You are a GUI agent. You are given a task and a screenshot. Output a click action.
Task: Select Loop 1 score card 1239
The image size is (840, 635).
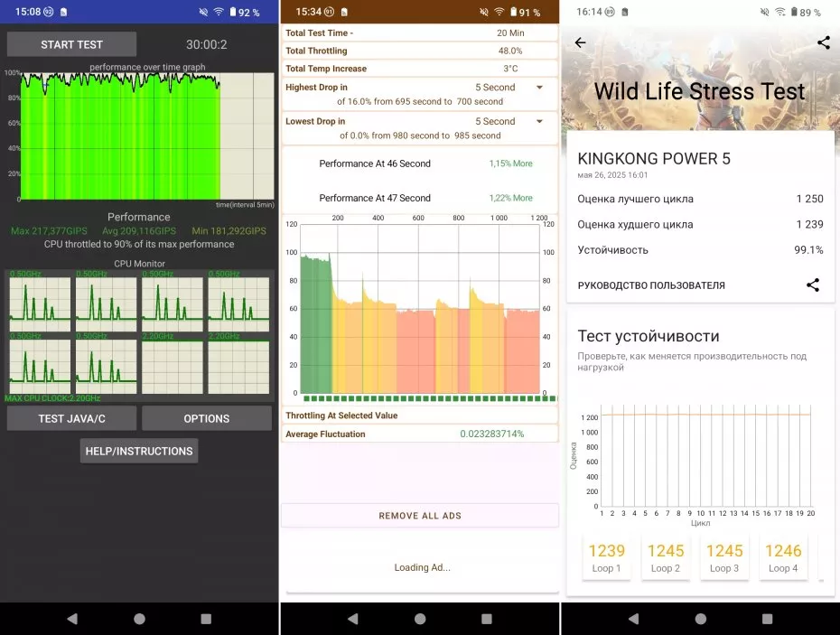coord(606,557)
